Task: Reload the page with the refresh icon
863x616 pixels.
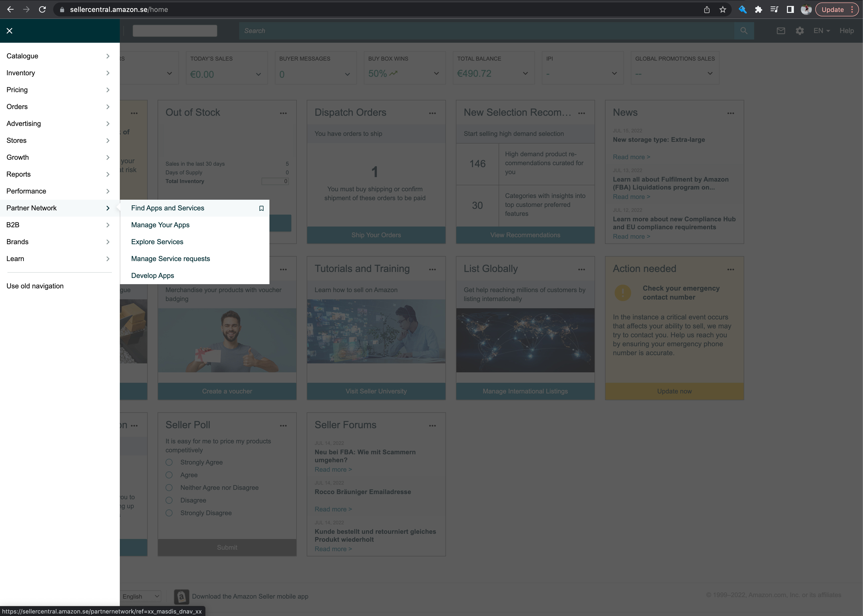Action: 42,9
